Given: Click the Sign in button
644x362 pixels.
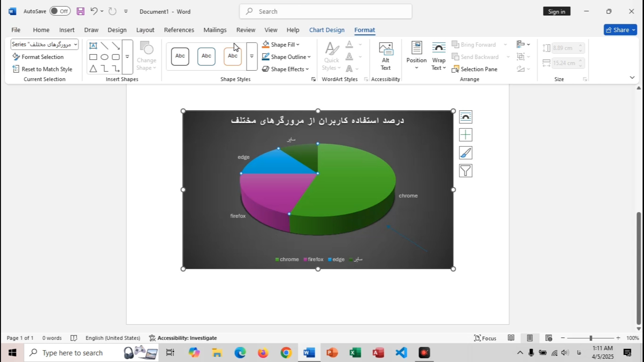Looking at the screenshot, I should pos(557,11).
